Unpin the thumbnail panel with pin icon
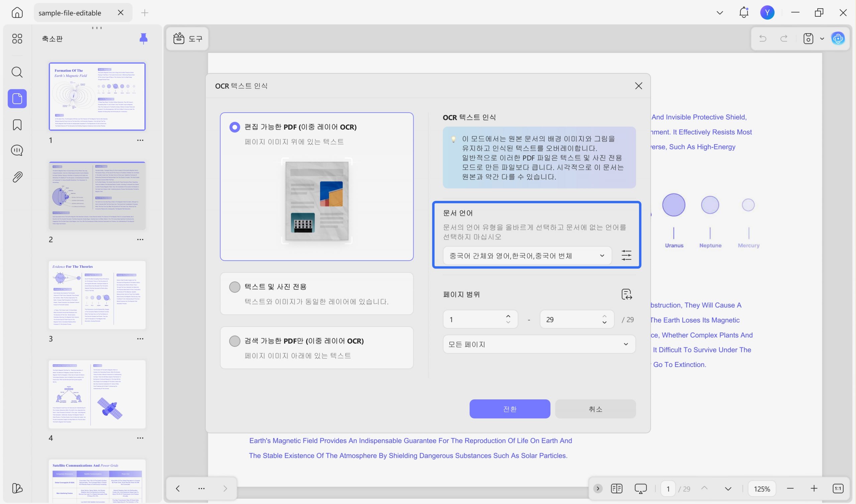Screen dimensions: 856x504 coord(143,39)
